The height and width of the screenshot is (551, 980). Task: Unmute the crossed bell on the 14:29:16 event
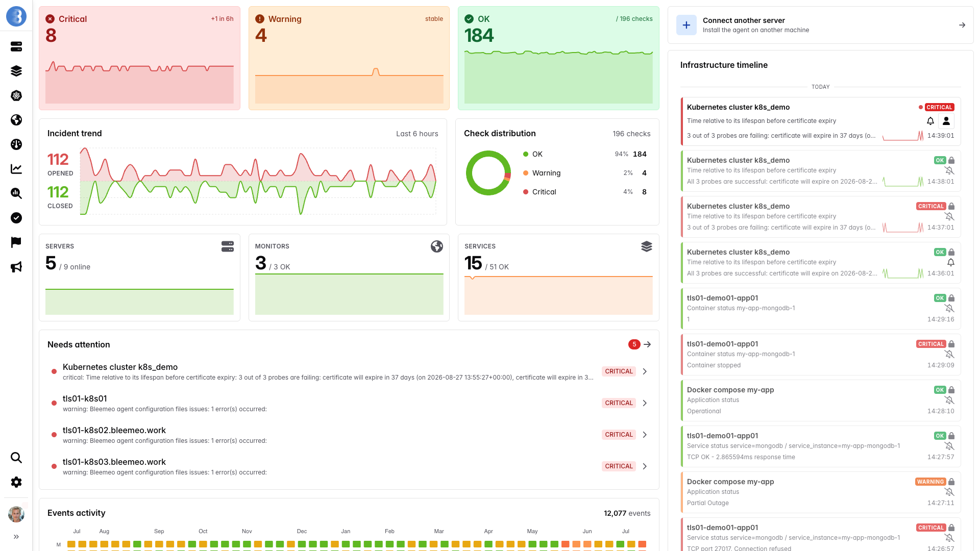[949, 308]
